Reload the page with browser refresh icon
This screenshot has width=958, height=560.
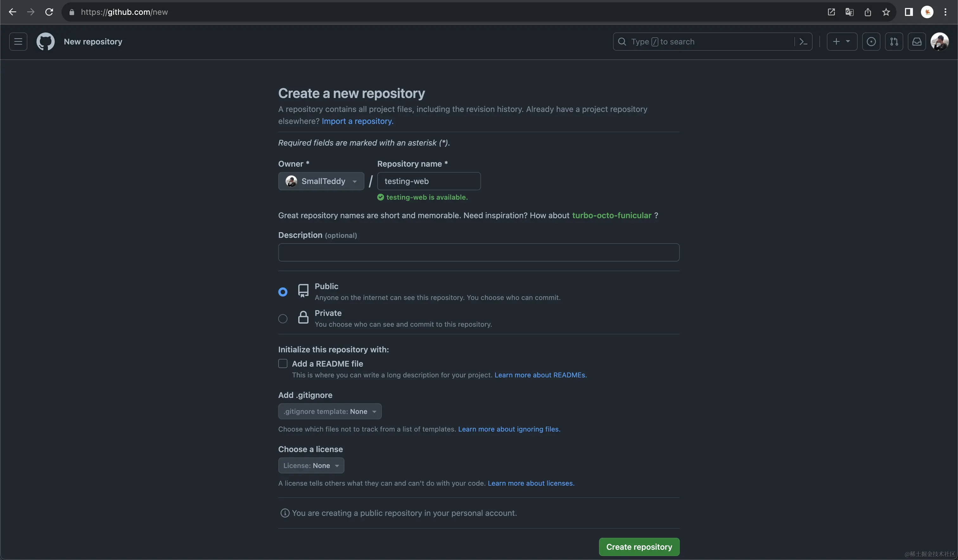pos(49,12)
